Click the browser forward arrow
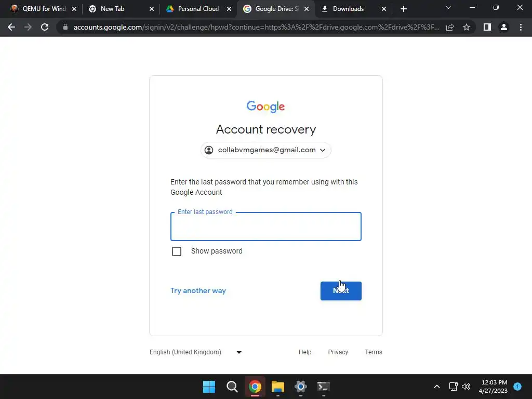This screenshot has height=399, width=532. coord(28,27)
